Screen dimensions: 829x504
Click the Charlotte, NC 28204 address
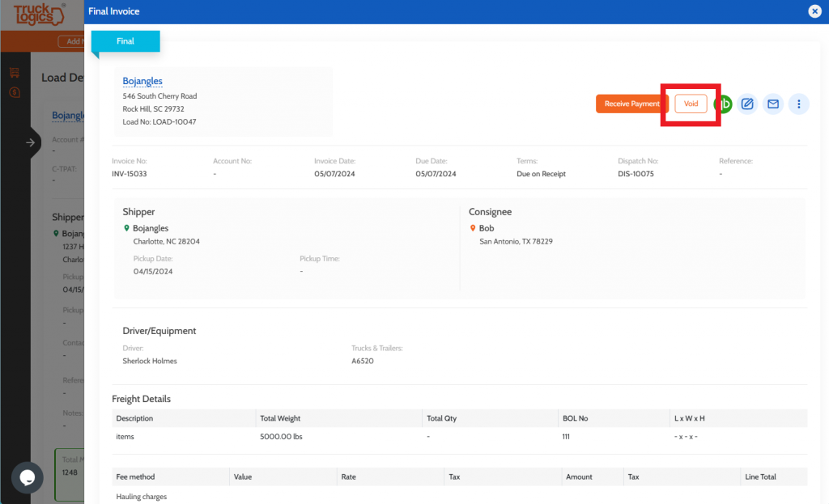(166, 241)
